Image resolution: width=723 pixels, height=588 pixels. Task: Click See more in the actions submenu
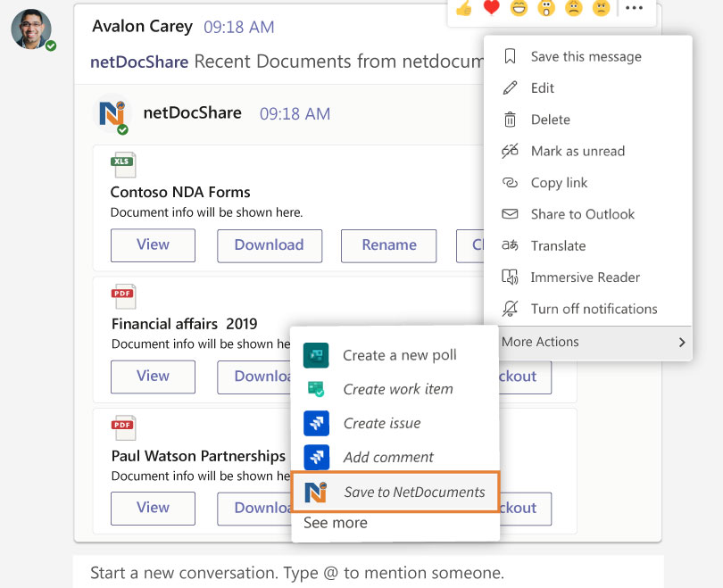point(336,523)
